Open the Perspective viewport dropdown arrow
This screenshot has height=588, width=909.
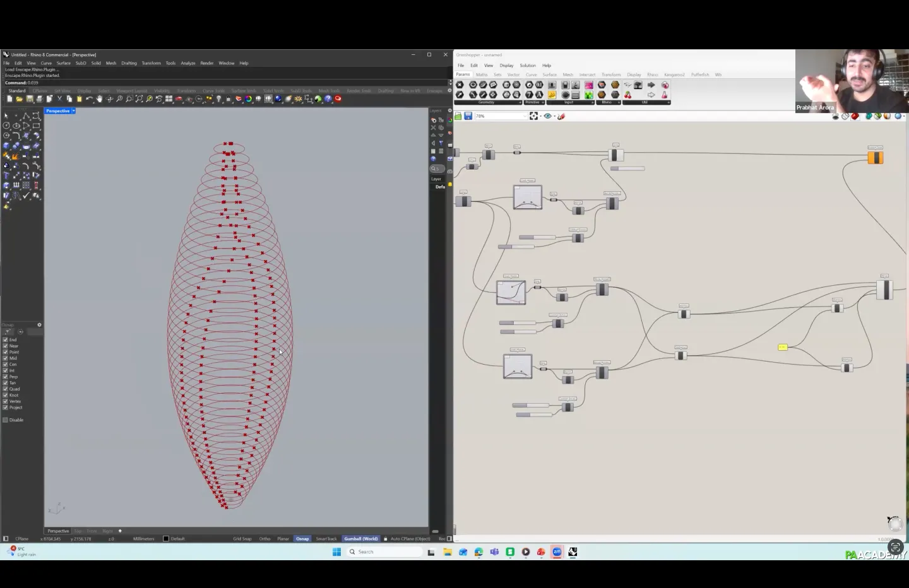74,111
